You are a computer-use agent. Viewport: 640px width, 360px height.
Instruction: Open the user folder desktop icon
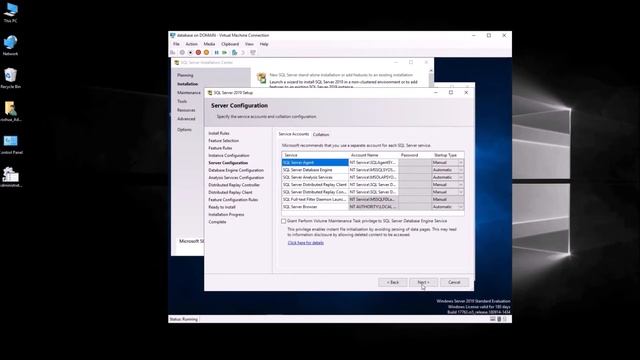point(11,111)
